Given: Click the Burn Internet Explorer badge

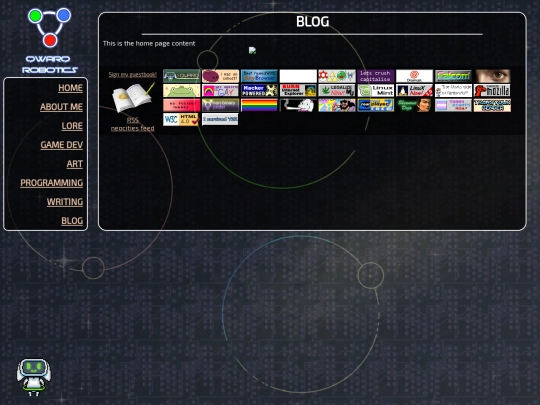Looking at the screenshot, I should (x=298, y=91).
